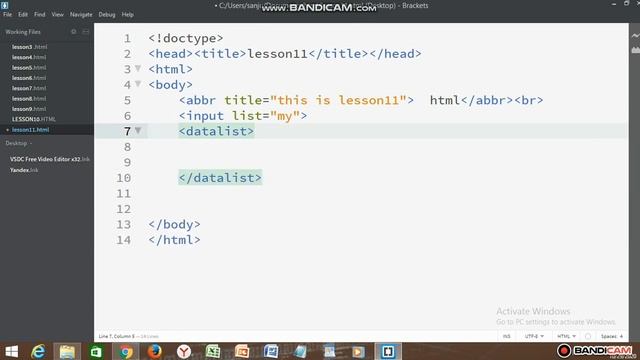640x360 pixels.
Task: Collapse the datalist fold on line 7
Action: click(x=138, y=130)
